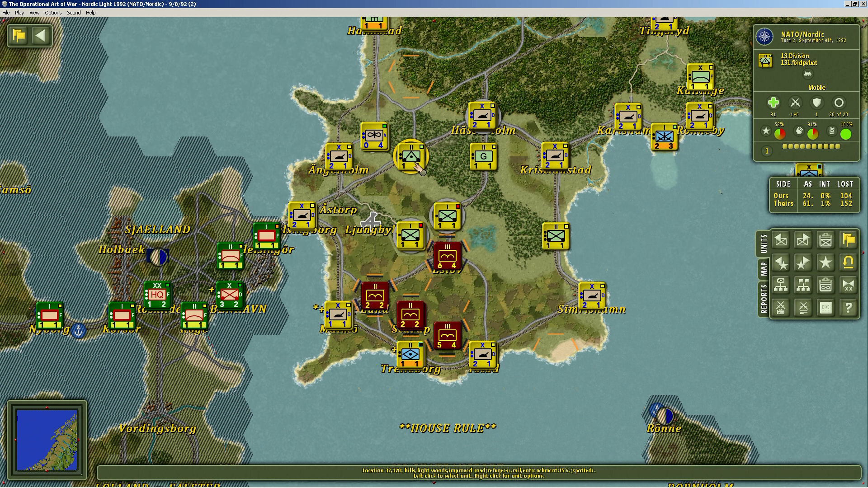Click the tracked vehicle movement-type icon
868x488 pixels.
[x=808, y=74]
